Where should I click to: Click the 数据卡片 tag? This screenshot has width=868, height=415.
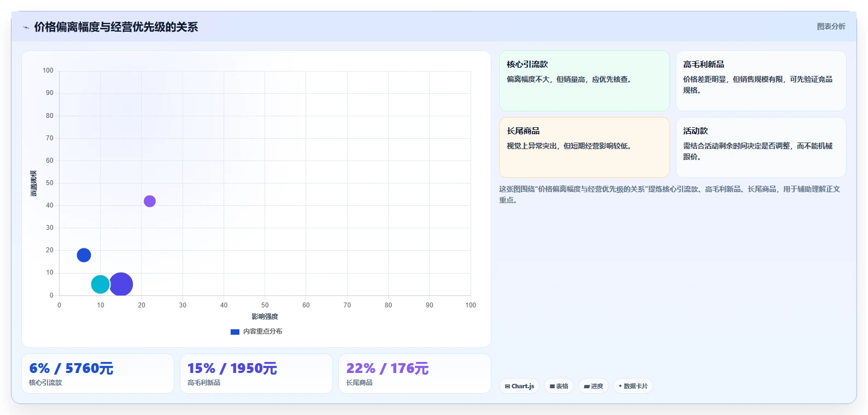[x=633, y=386]
